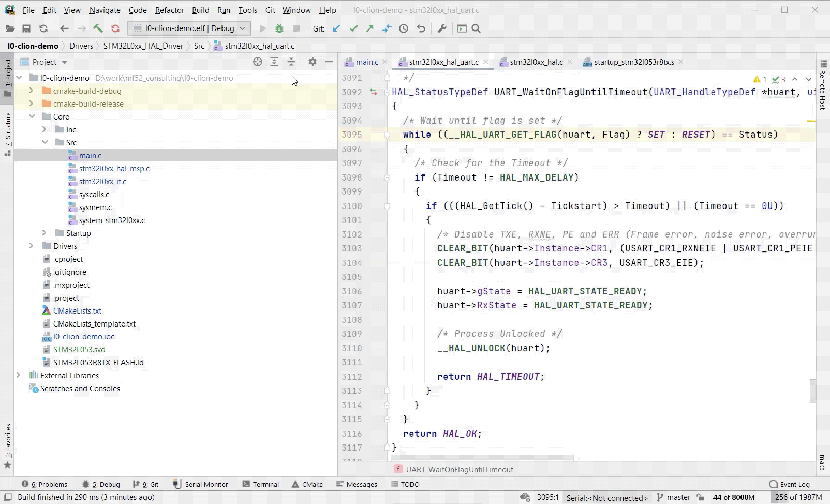The height and width of the screenshot is (504, 830).
Task: Start debugging with the bug icon
Action: (278, 28)
